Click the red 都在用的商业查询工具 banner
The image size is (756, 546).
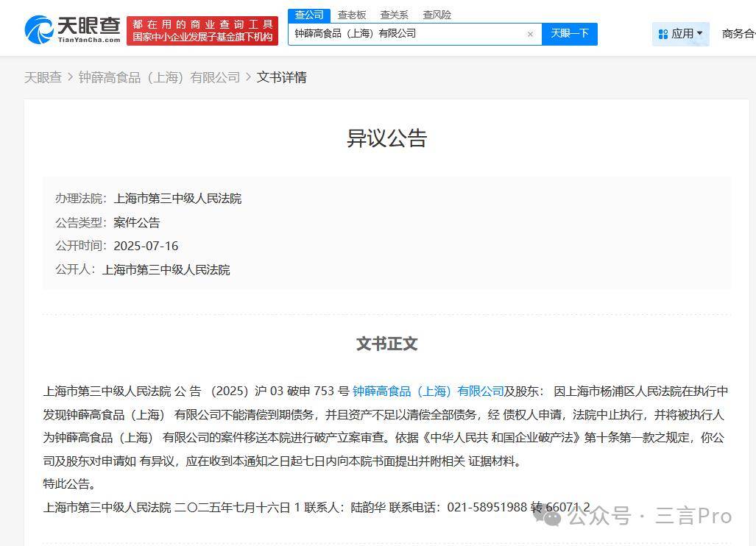click(x=202, y=31)
